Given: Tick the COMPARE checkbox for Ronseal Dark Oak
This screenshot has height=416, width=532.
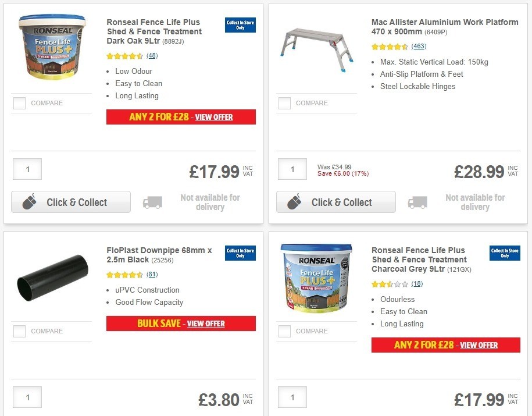Looking at the screenshot, I should pyautogui.click(x=19, y=103).
